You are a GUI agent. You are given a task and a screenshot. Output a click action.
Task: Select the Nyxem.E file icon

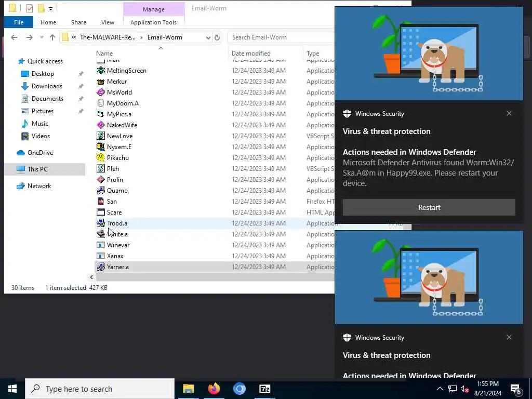(101, 147)
